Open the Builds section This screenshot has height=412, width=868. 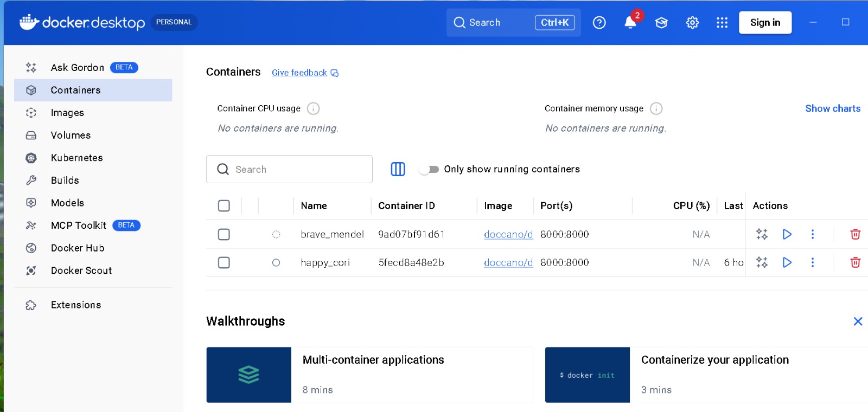pyautogui.click(x=93, y=181)
